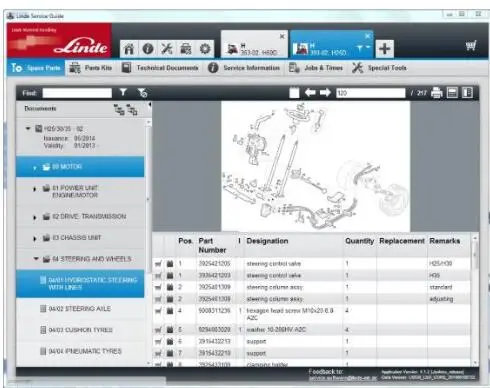Open parts kit icon for position 7 support

(x=170, y=353)
